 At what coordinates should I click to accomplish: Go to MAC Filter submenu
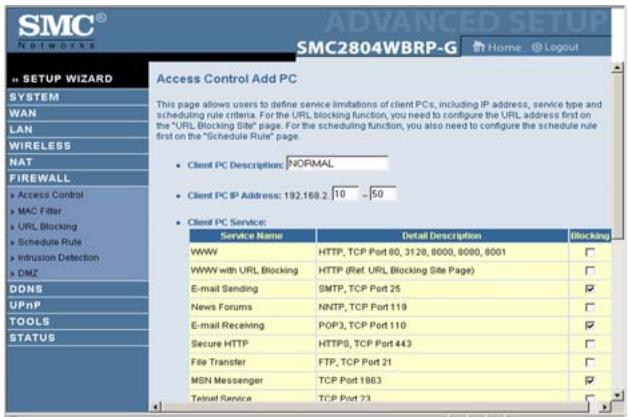pyautogui.click(x=39, y=211)
